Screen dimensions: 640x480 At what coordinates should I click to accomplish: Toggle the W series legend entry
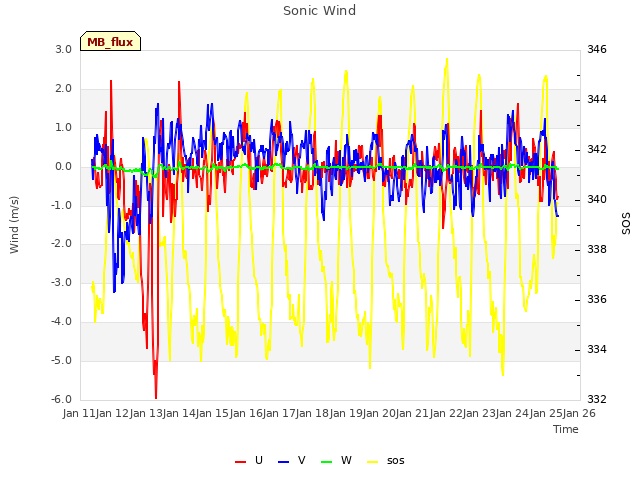(336, 460)
